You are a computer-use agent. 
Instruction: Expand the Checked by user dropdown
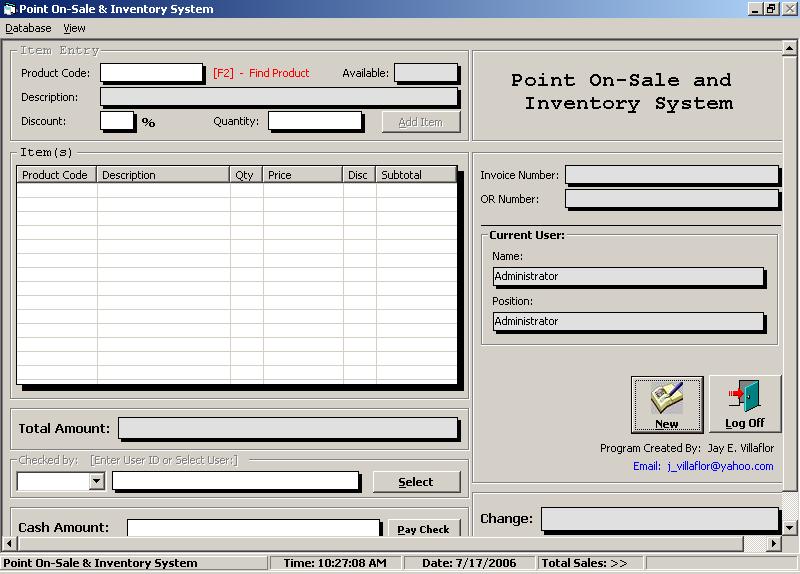coord(96,482)
